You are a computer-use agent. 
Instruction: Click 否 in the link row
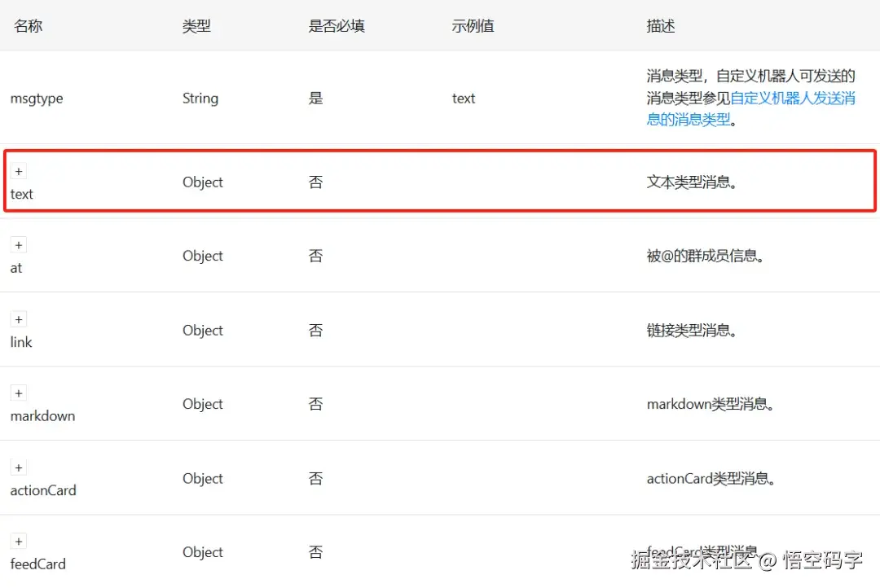pos(316,330)
